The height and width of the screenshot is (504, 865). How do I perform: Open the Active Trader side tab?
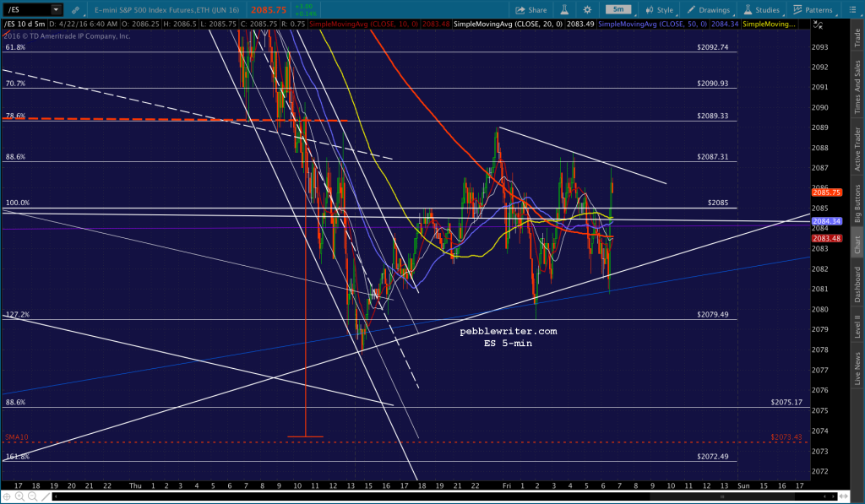click(857, 149)
